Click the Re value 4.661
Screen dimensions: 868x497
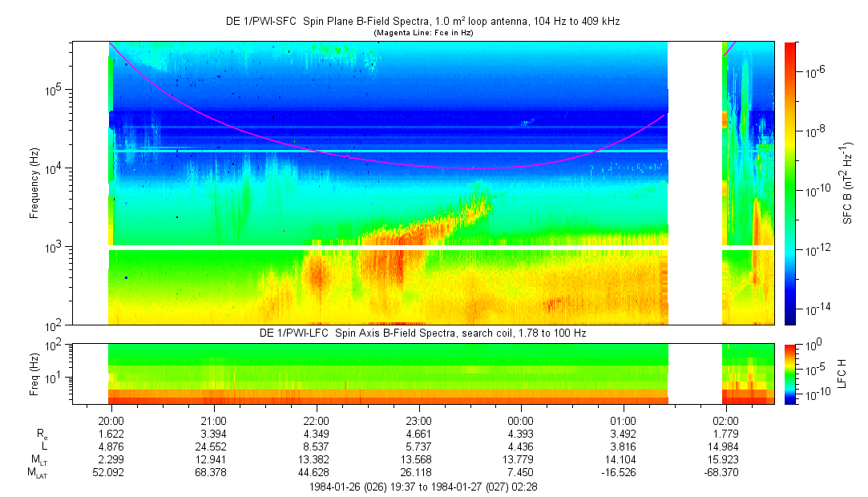pyautogui.click(x=418, y=434)
